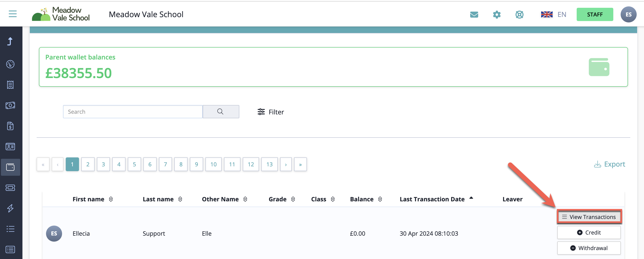The width and height of the screenshot is (644, 259).
Task: Open the help lifebuoy icon
Action: pos(519,14)
